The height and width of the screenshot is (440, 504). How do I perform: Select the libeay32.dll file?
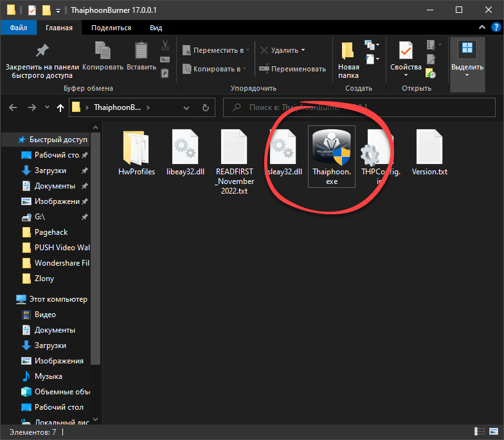(x=185, y=153)
